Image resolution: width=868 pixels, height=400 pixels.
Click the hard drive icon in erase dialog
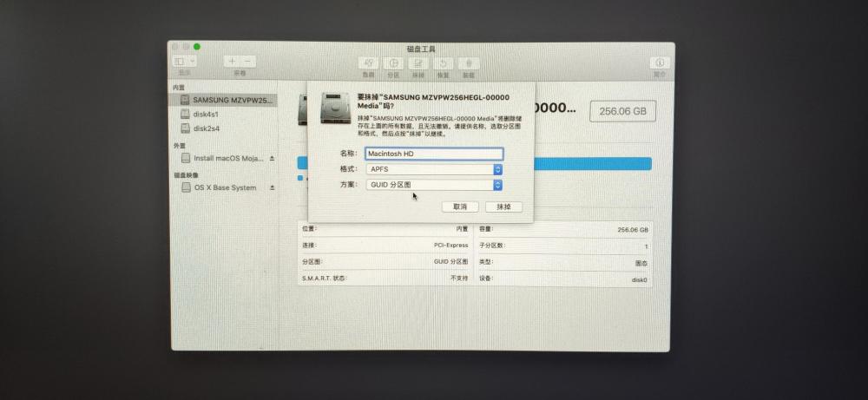pyautogui.click(x=335, y=108)
